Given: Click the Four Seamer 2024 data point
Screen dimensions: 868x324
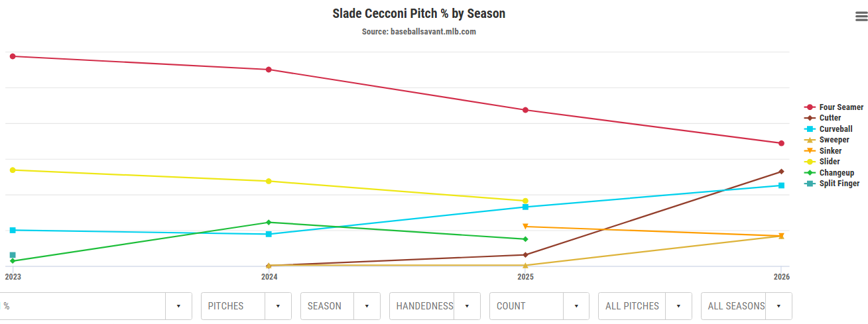Looking at the screenshot, I should [x=269, y=70].
